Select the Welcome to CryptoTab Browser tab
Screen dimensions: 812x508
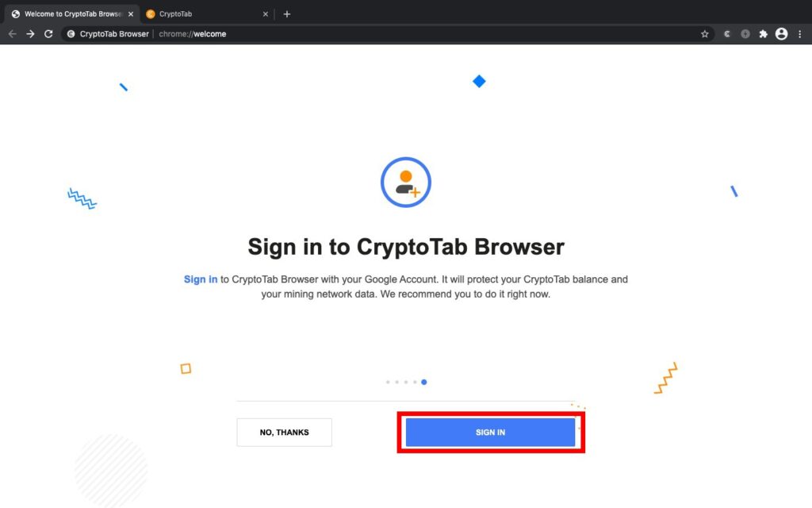(72, 14)
